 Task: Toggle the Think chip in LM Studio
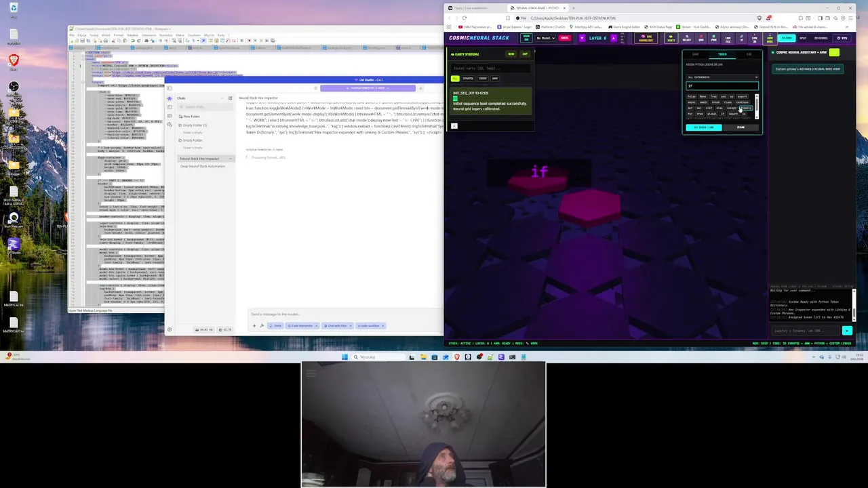tap(275, 326)
